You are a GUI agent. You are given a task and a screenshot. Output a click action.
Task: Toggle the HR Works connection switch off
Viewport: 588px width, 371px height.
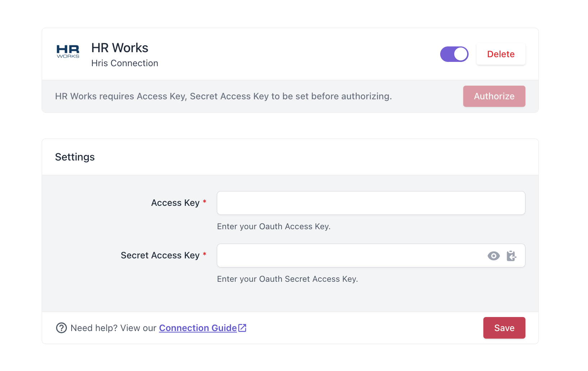[x=454, y=54]
